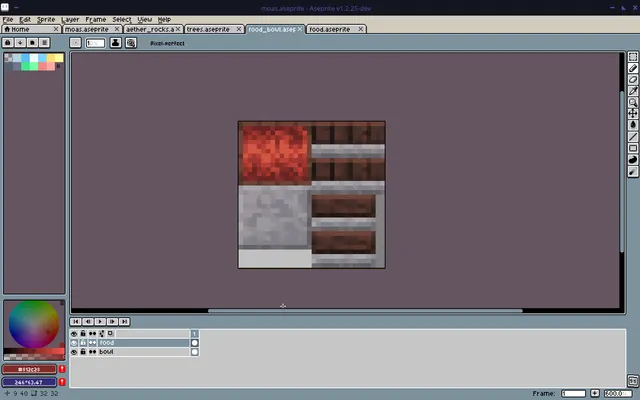Go to the first frame
The width and height of the screenshot is (640, 400).
click(76, 322)
